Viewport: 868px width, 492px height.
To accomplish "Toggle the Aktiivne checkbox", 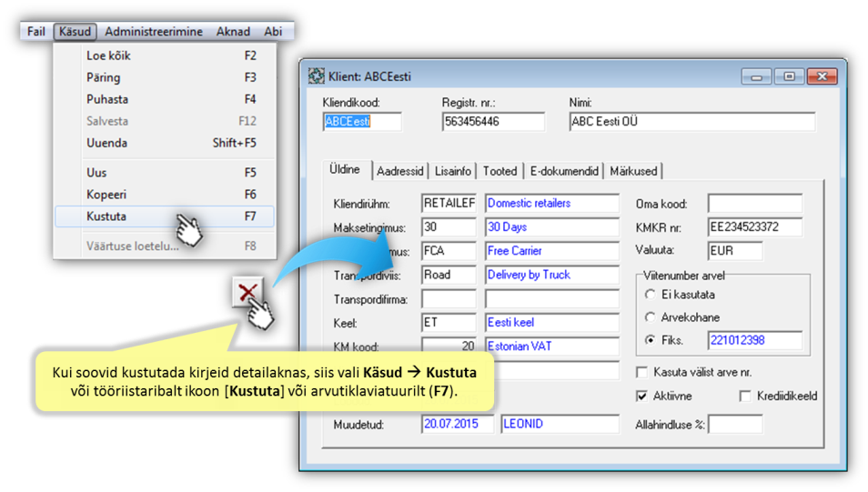I will (642, 397).
